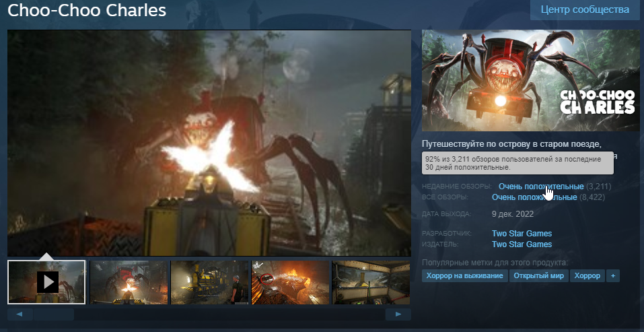Select the Хоррор на выживание tag
Screen dimensions: 644x332
pyautogui.click(x=464, y=275)
